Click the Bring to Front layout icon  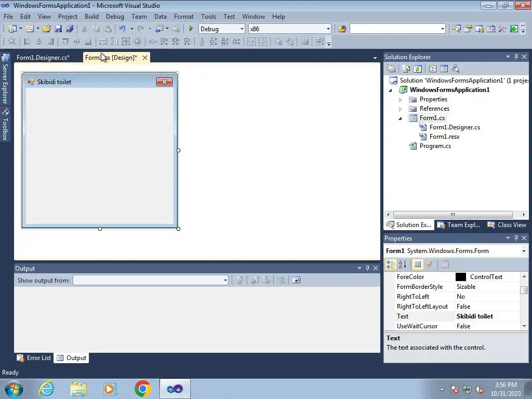coord(278,42)
